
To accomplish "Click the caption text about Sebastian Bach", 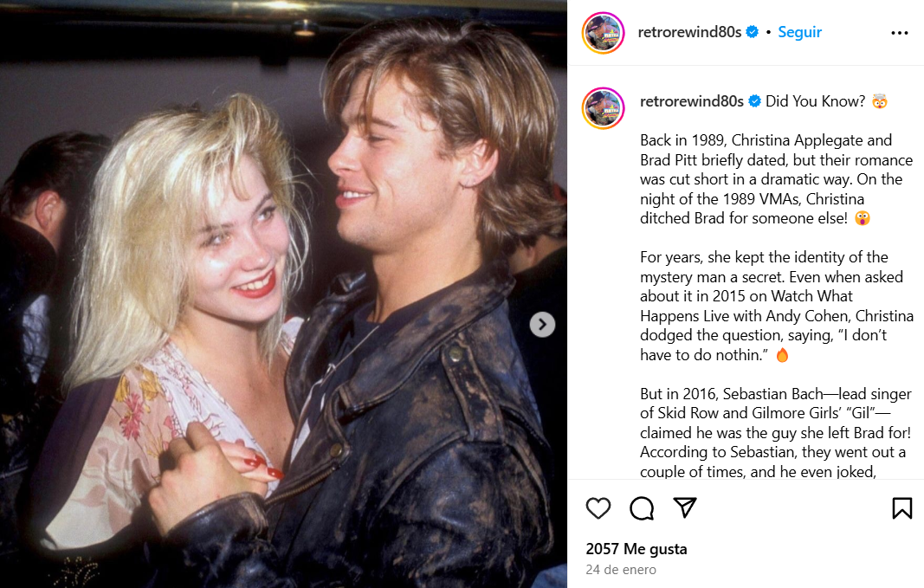I will point(776,432).
